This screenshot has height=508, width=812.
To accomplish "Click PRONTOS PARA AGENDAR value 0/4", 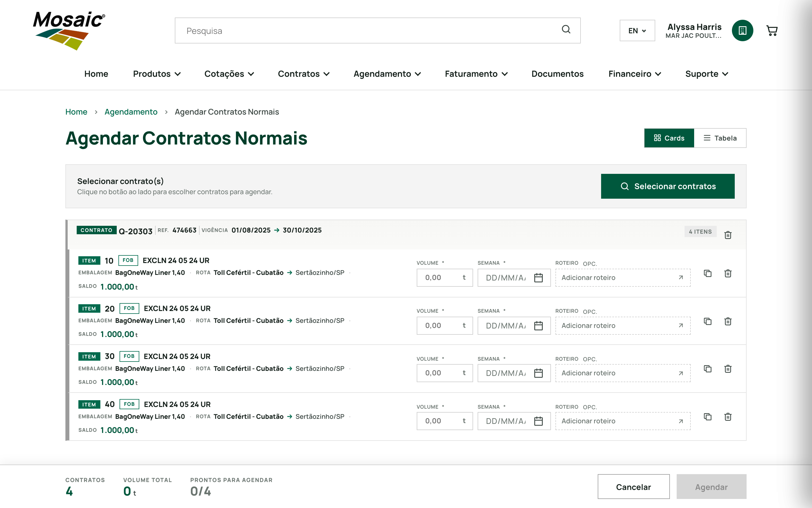I will click(x=201, y=492).
